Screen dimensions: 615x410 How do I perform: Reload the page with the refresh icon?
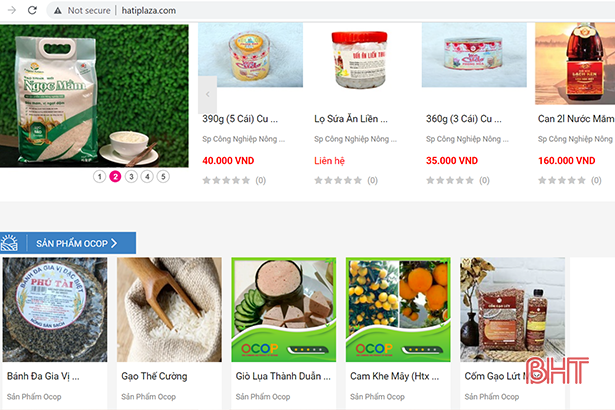point(32,10)
